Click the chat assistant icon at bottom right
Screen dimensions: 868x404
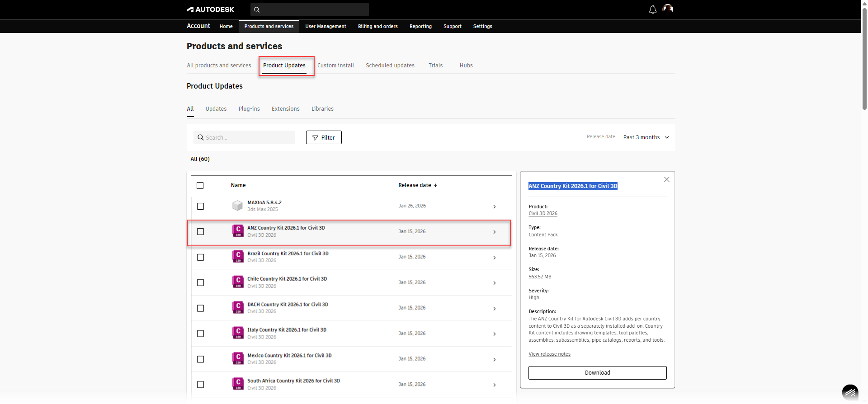click(850, 392)
